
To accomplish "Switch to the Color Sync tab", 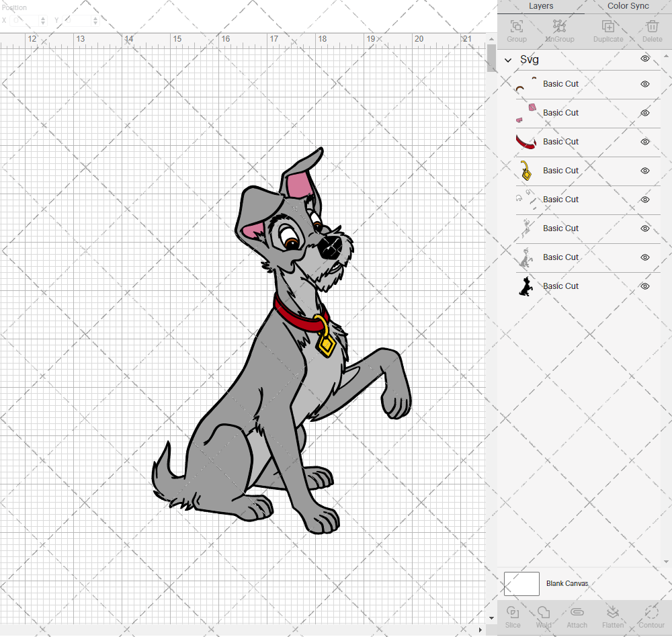I will (628, 6).
